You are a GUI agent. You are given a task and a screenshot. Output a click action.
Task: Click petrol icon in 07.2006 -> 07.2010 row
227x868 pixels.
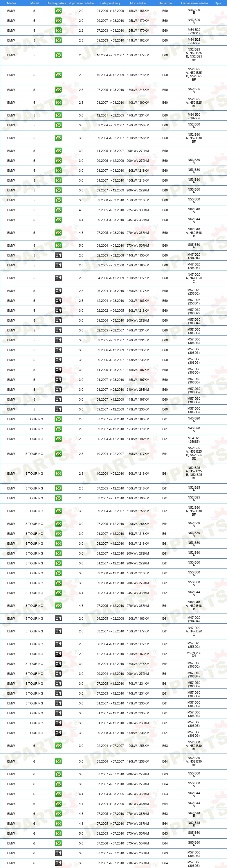click(x=58, y=843)
